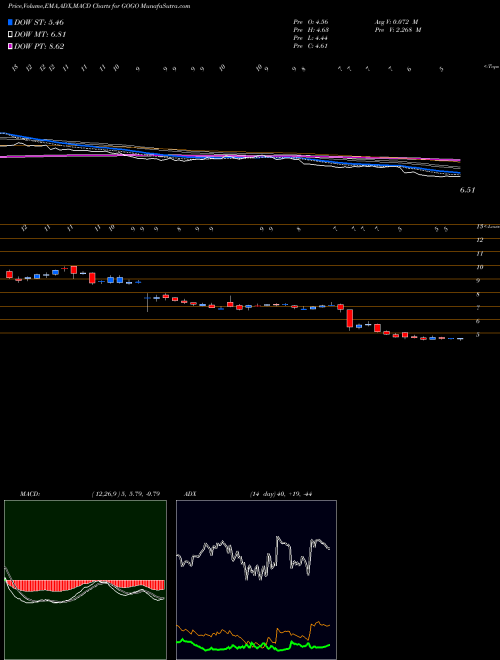This screenshot has height=660, width=500.
Task: Click the price axis label 10
Action: tap(479, 267)
